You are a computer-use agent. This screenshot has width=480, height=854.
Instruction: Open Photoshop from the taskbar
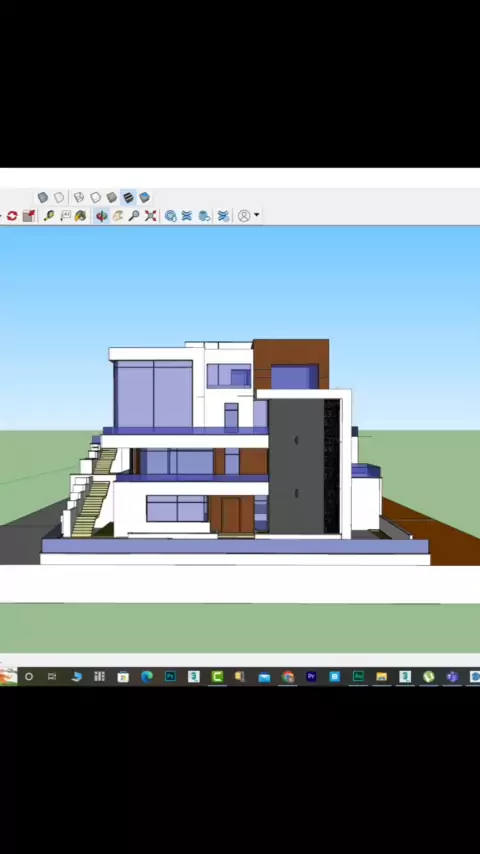pos(171,676)
